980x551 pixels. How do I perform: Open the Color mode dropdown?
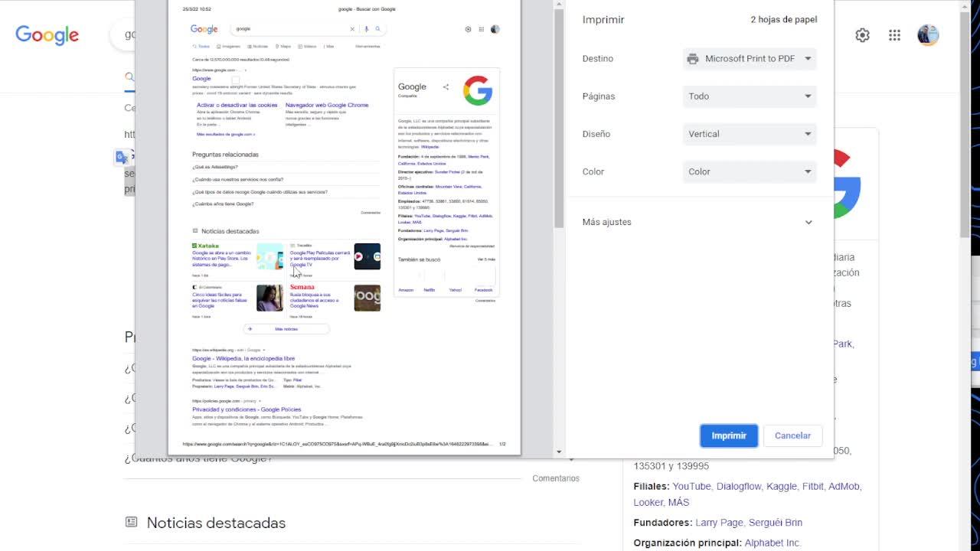pyautogui.click(x=750, y=171)
